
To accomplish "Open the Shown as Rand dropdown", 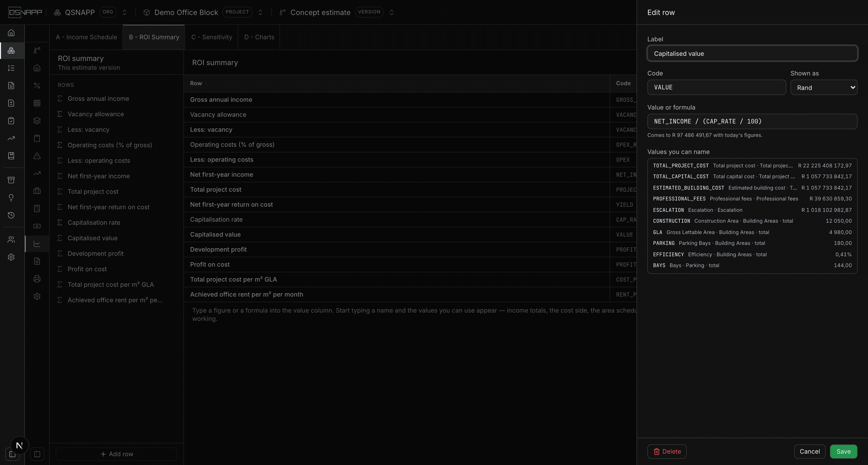I will 824,88.
